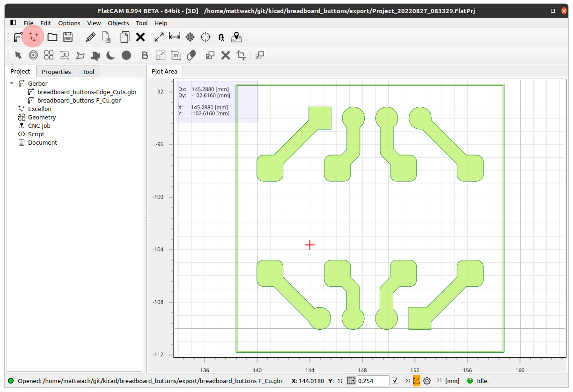Copy the object with the pages icon
The image size is (573, 392).
tap(125, 37)
